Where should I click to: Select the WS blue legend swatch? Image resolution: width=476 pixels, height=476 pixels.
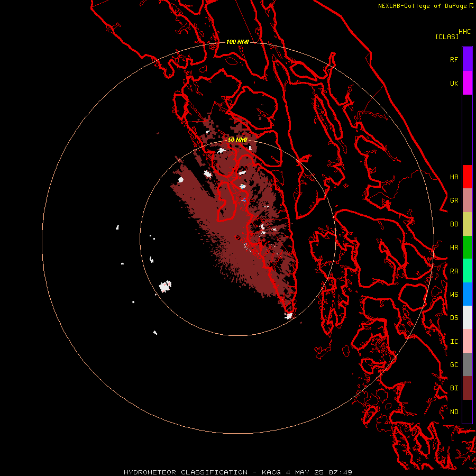(467, 294)
